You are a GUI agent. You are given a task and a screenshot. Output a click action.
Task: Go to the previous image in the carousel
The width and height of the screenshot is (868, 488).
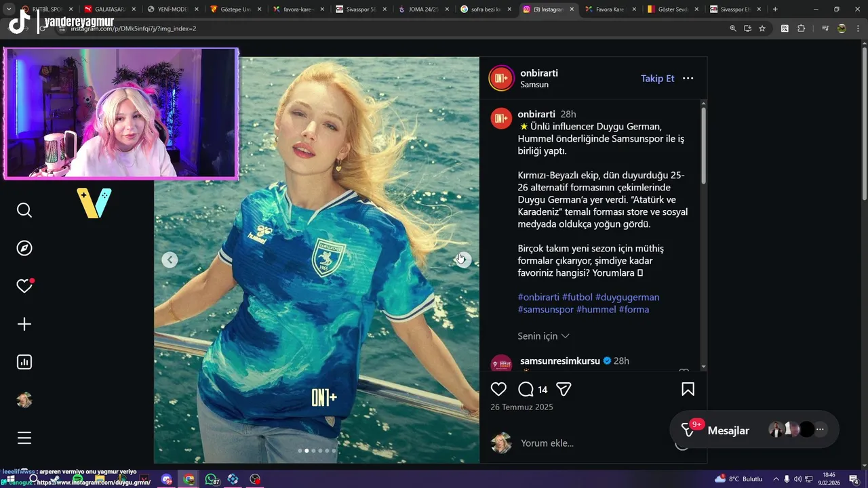click(170, 260)
